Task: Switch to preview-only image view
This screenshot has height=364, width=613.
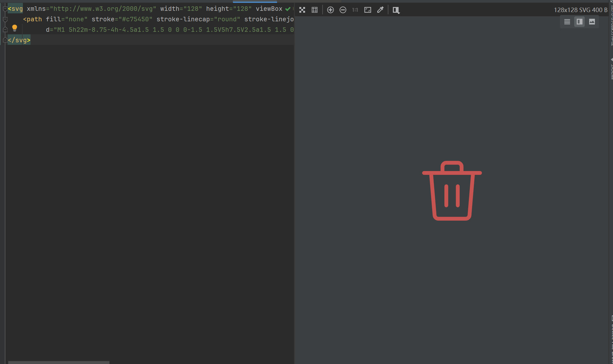Action: point(592,22)
